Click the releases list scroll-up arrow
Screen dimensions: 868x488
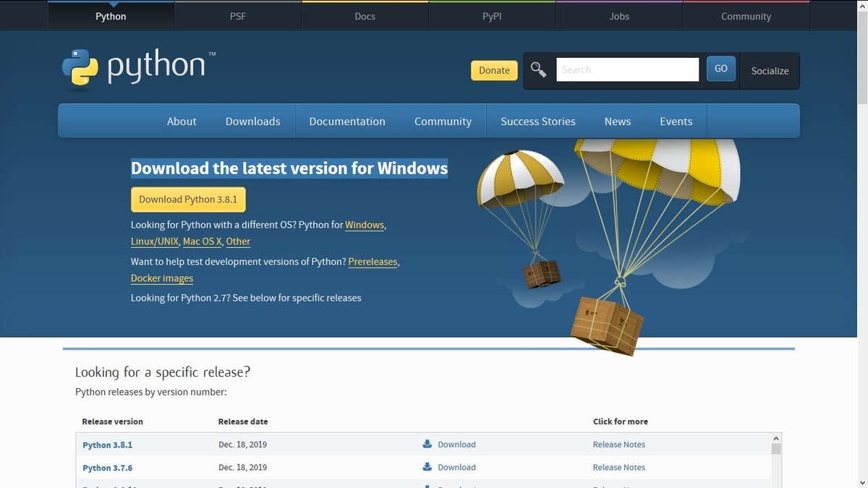pos(776,438)
